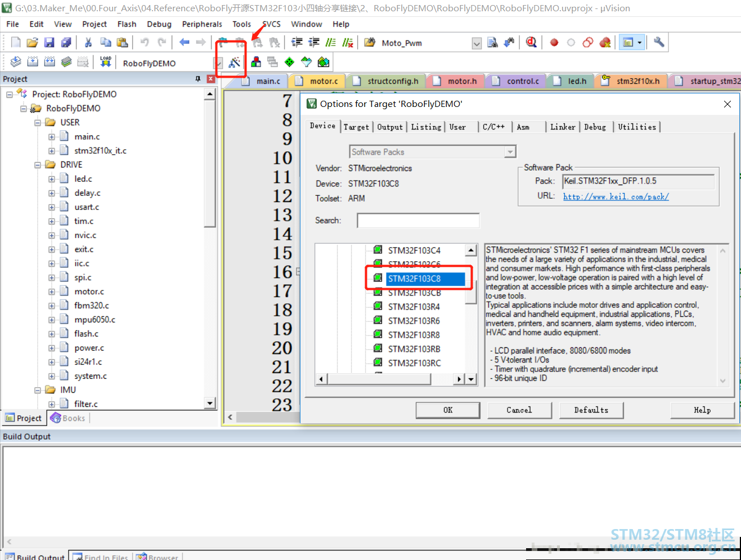Open a file via the folder icon
This screenshot has width=741, height=560.
click(x=33, y=43)
